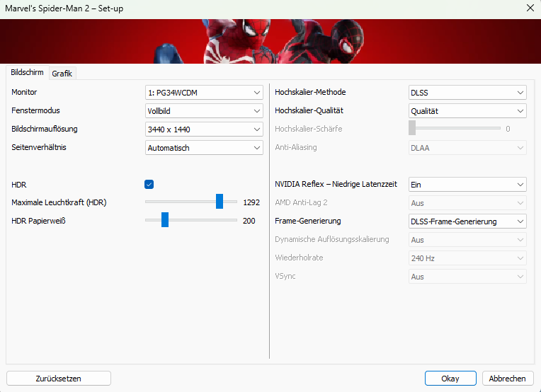Open the Fenstermodus dropdown showing Vollbild
This screenshot has width=541, height=392.
tap(204, 111)
